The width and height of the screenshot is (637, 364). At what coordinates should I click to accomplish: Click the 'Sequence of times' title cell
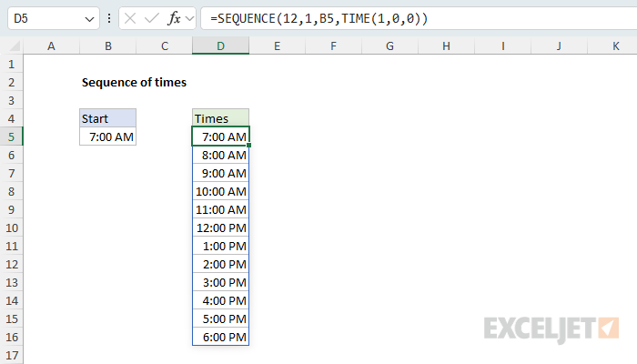[134, 83]
